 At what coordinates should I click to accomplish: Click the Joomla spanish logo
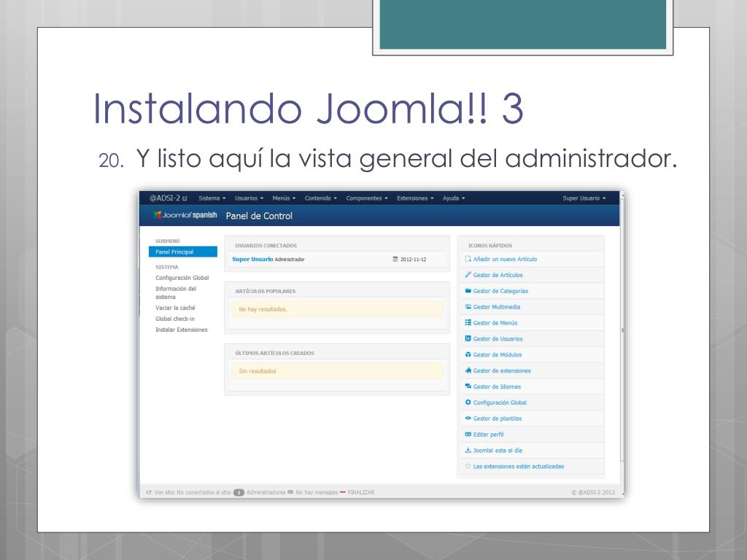coord(185,215)
